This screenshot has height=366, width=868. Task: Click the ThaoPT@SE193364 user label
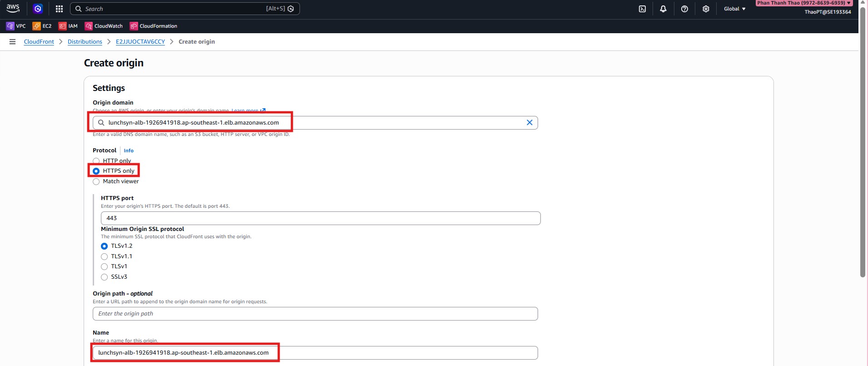pos(828,12)
